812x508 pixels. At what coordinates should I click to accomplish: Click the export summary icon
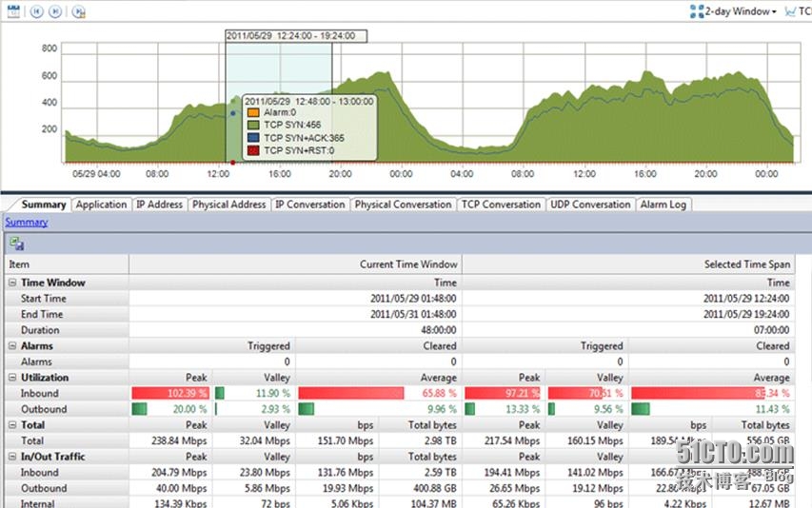pyautogui.click(x=16, y=244)
